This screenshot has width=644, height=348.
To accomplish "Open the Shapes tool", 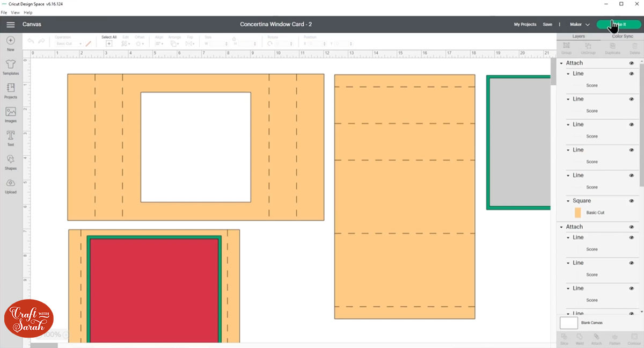I will [x=11, y=162].
